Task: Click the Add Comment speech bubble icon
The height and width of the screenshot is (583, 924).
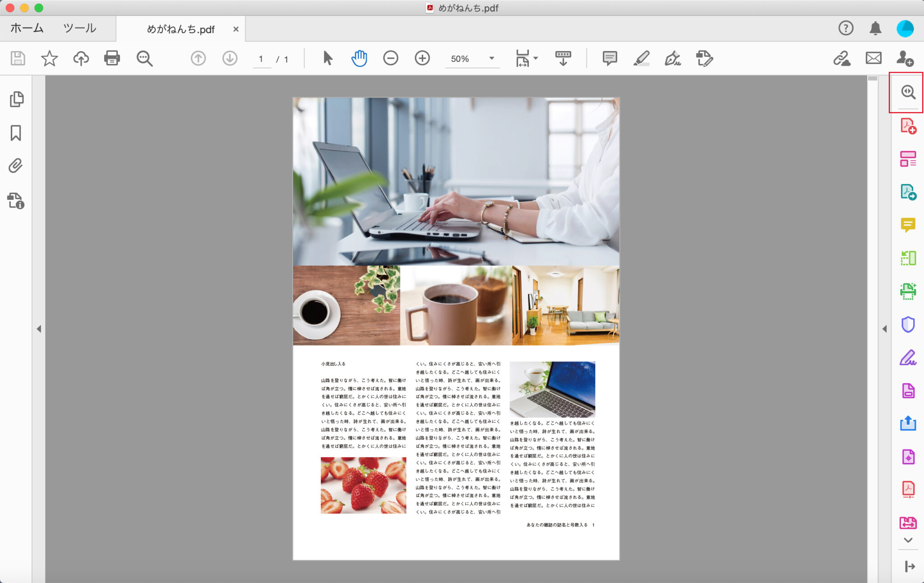Action: pyautogui.click(x=610, y=58)
